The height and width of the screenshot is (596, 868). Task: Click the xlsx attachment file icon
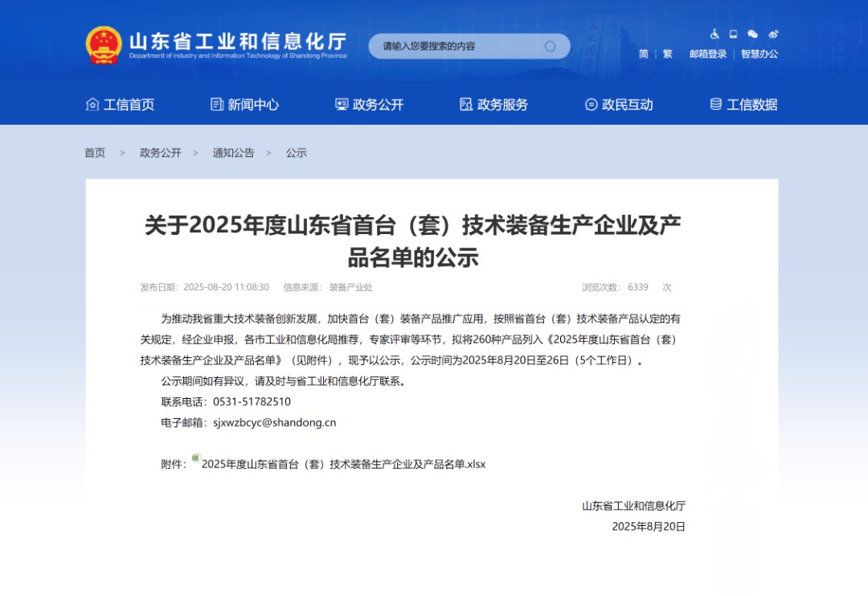pos(195,458)
